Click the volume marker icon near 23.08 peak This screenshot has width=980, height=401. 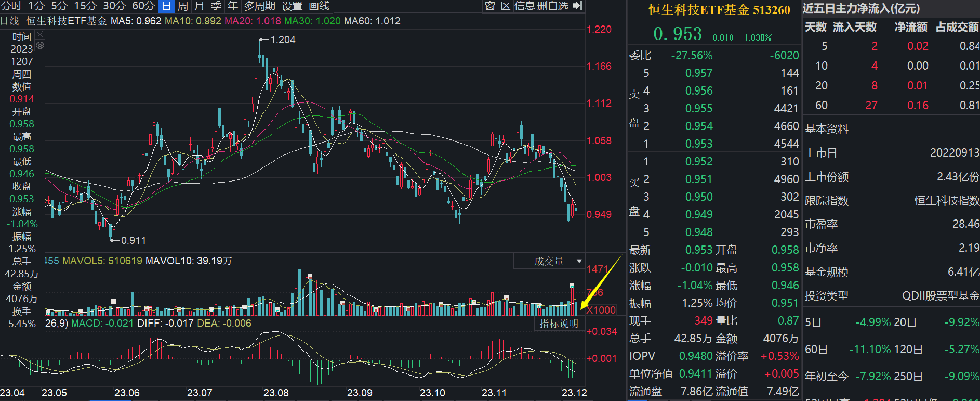(x=310, y=276)
